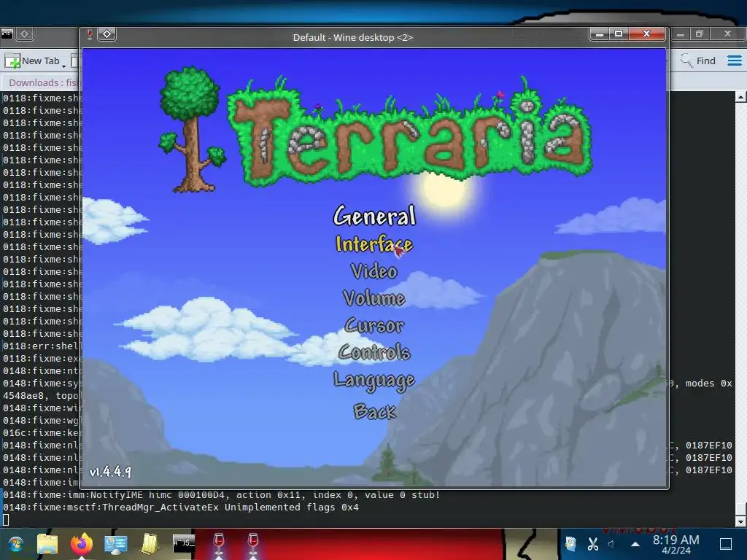Viewport: 747px width, 560px height.
Task: Go Back to the previous Terraria menu
Action: (x=374, y=411)
